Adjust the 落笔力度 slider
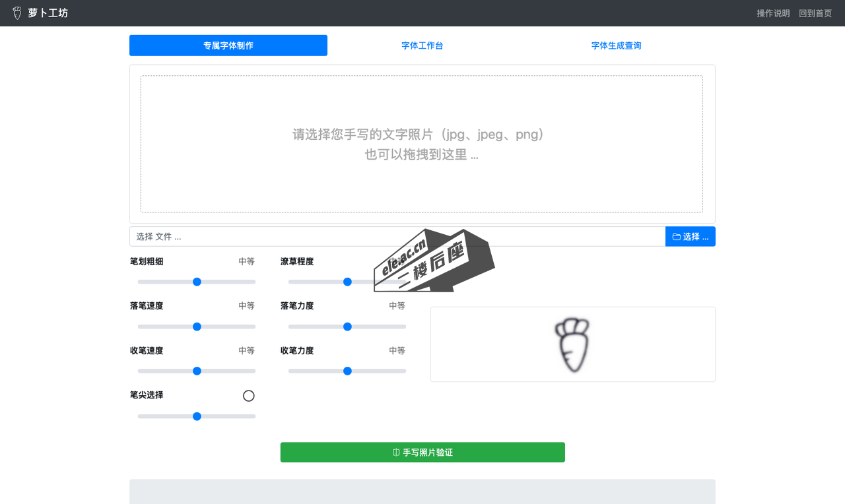845x504 pixels. click(347, 327)
